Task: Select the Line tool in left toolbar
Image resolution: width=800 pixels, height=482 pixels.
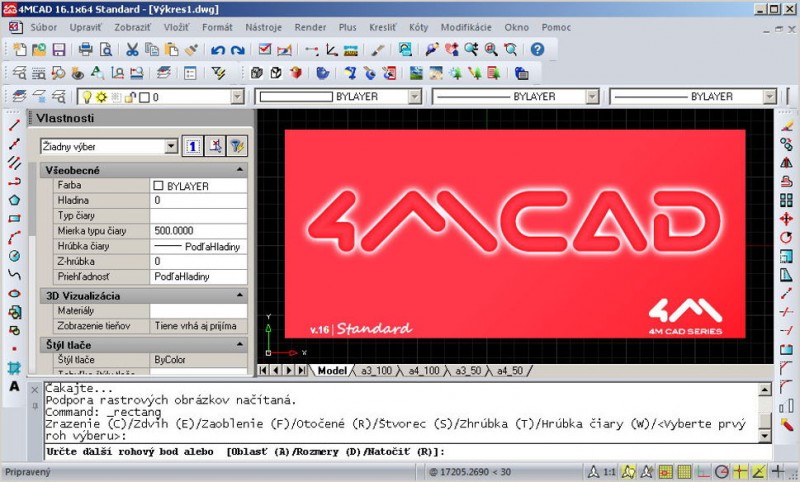Action: click(x=14, y=124)
